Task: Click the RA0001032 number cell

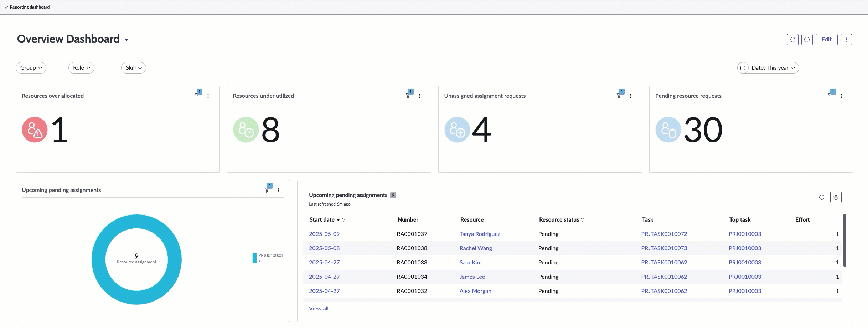Action: point(412,291)
